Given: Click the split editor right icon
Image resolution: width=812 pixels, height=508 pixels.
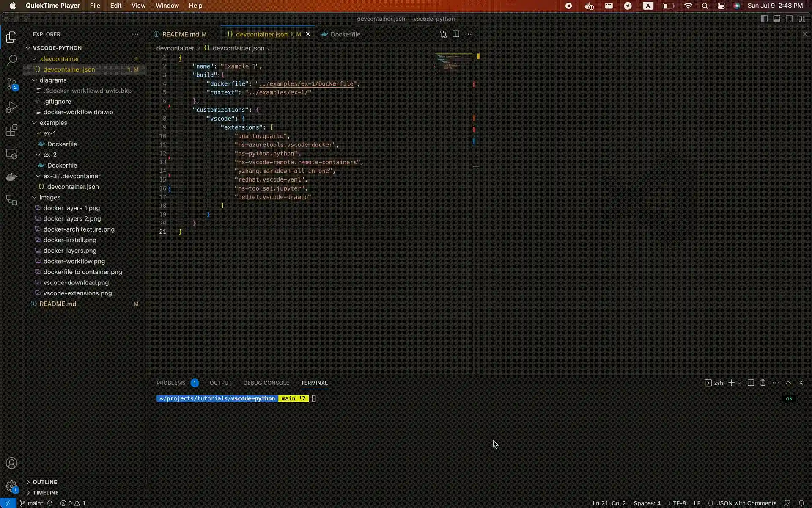Looking at the screenshot, I should click(x=456, y=34).
